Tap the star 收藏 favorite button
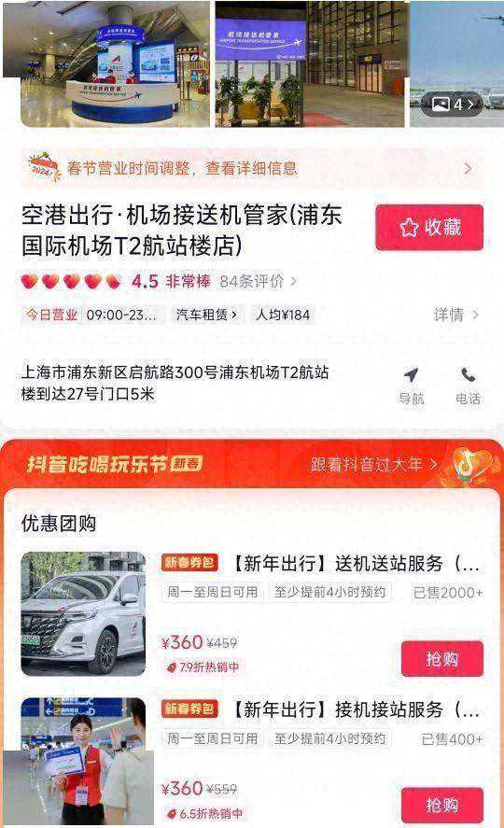The height and width of the screenshot is (828, 504). (x=429, y=227)
